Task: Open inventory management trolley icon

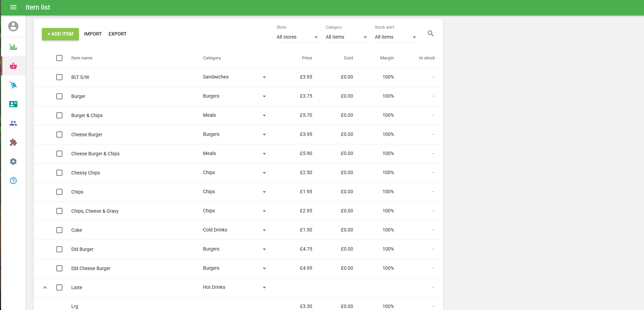Action: click(13, 85)
